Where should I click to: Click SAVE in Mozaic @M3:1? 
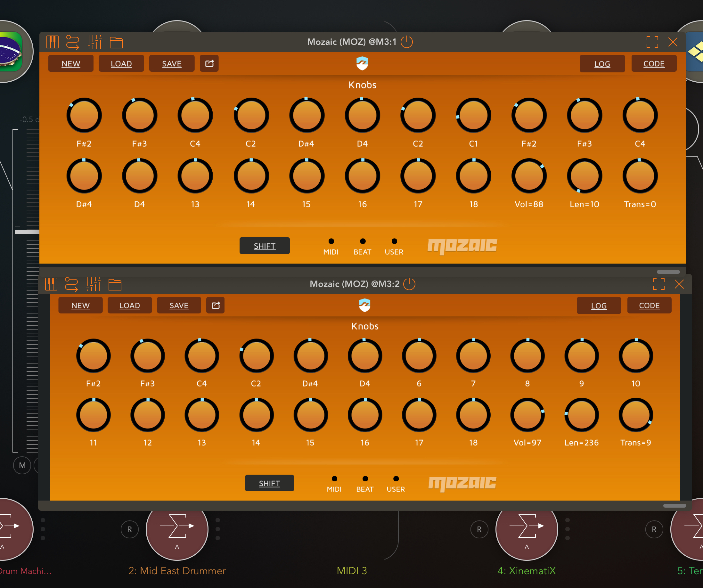[172, 63]
